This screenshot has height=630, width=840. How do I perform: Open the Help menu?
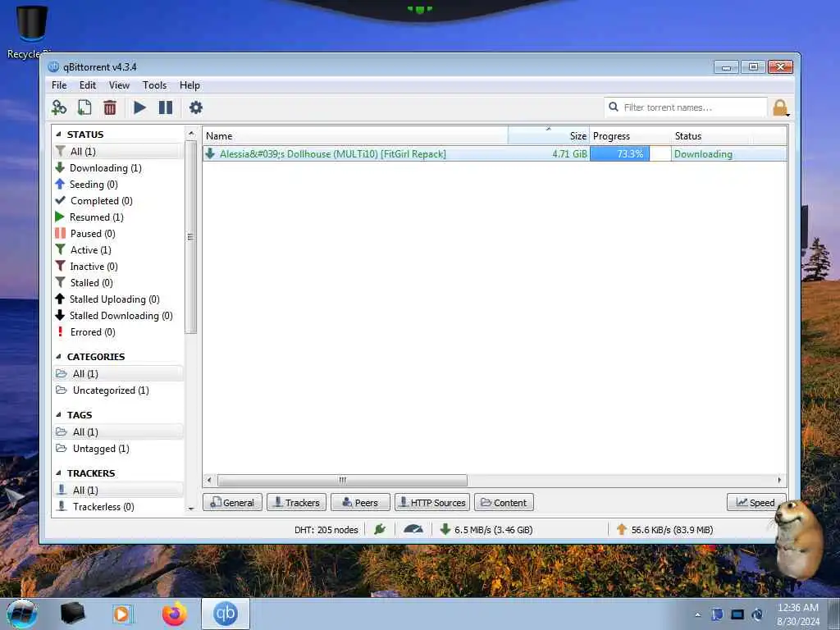coord(189,85)
